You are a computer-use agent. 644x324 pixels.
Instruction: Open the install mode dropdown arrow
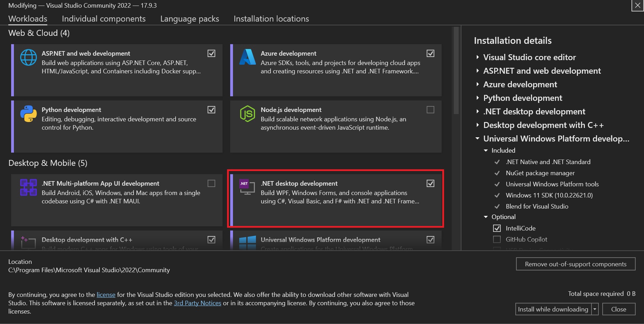pos(595,309)
